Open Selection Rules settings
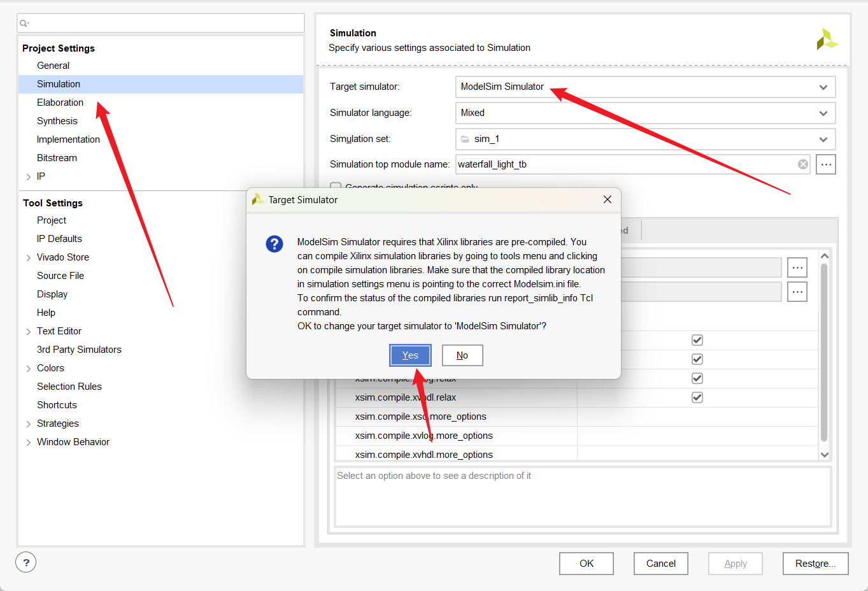868x591 pixels. (x=69, y=387)
